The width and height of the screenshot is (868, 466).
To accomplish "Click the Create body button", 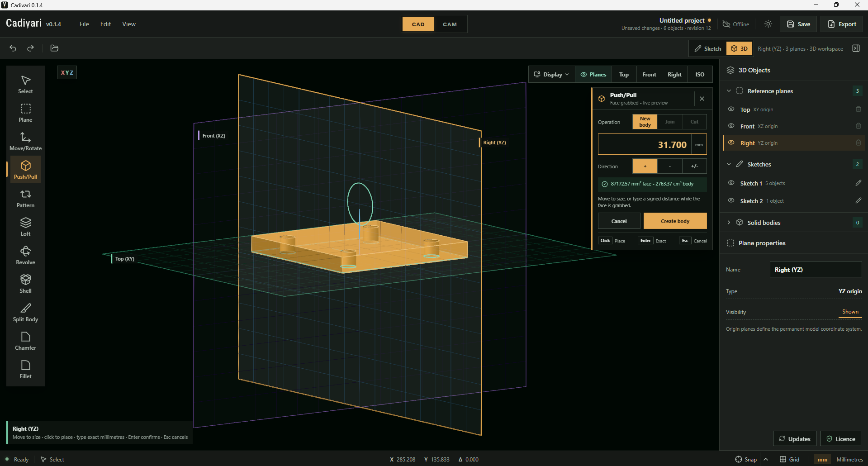I will [x=675, y=221].
